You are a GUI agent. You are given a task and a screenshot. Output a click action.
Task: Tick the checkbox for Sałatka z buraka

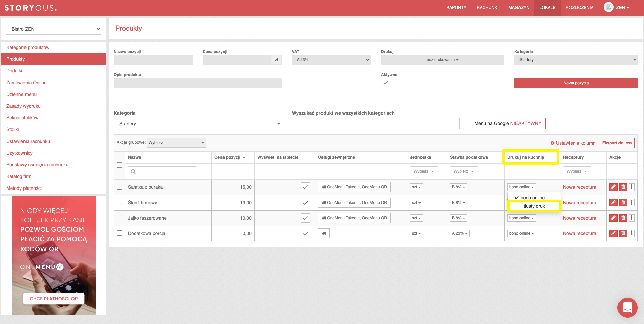coord(119,187)
